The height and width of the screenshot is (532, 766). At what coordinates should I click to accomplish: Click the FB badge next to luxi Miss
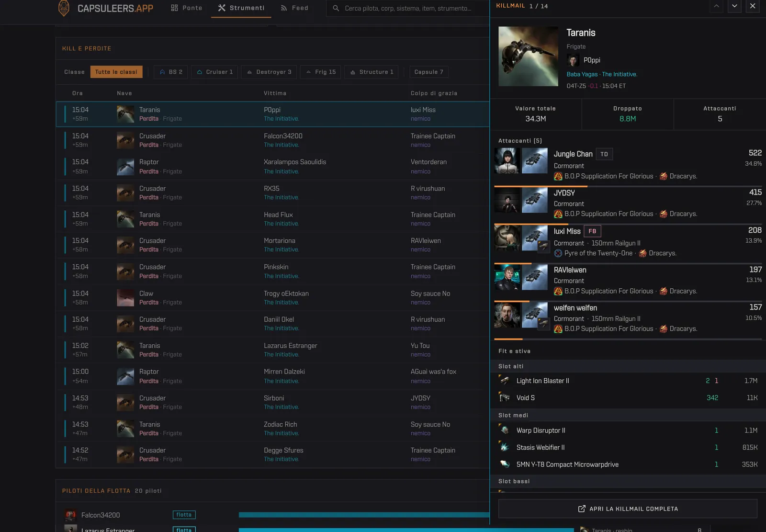pos(592,231)
